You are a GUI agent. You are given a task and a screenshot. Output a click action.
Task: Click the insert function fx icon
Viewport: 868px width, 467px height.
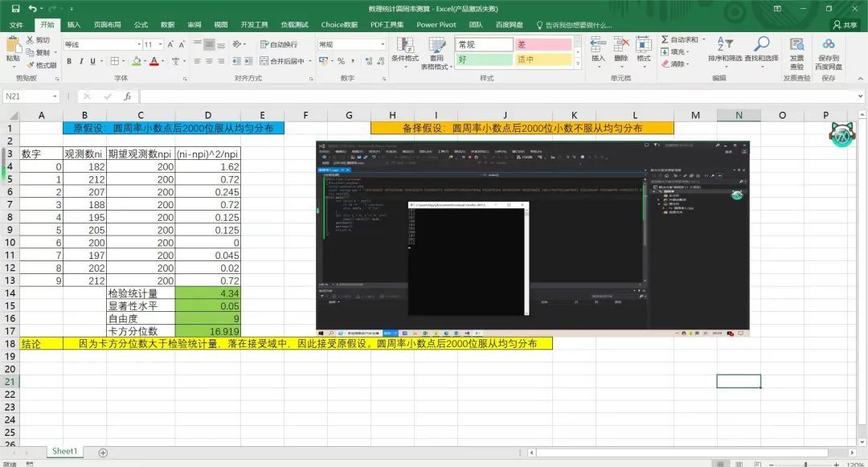pyautogui.click(x=127, y=96)
